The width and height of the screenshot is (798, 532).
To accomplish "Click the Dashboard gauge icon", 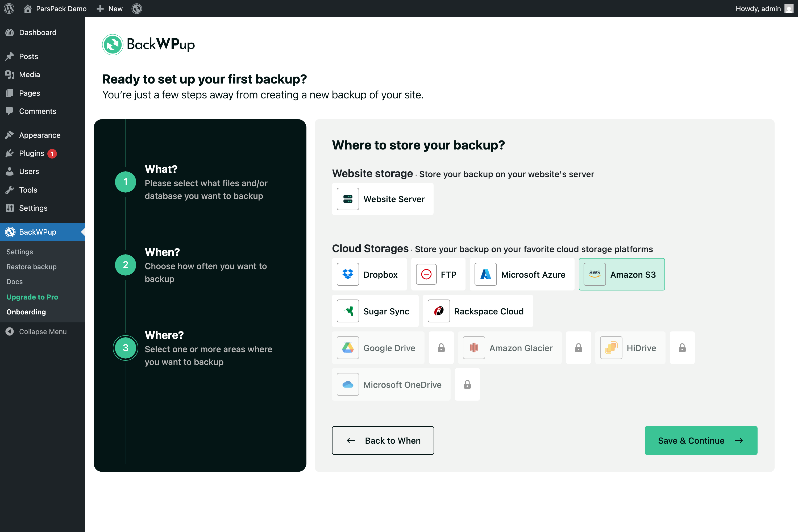I will coord(10,32).
